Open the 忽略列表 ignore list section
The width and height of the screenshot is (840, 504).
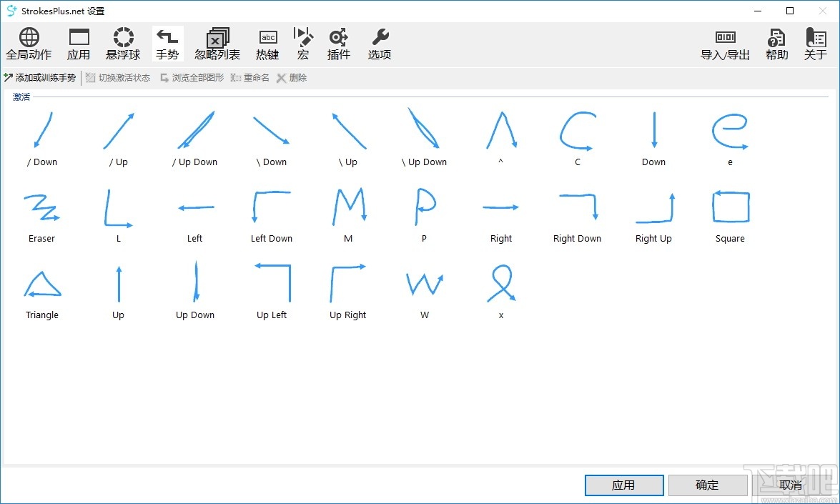point(217,44)
